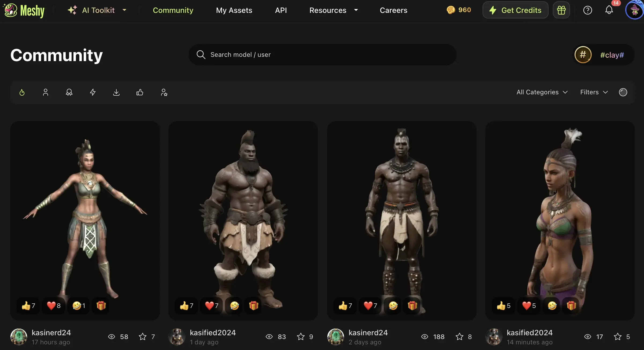The height and width of the screenshot is (350, 644).
Task: Toggle heart reaction on first kasinerd24 model
Action: click(54, 306)
